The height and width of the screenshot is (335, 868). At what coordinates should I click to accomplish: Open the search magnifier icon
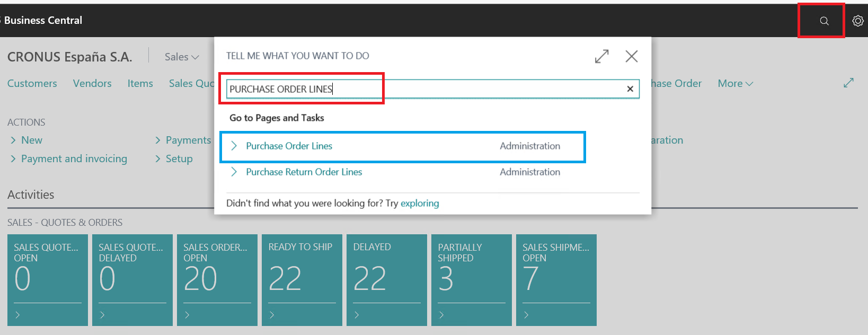[824, 21]
